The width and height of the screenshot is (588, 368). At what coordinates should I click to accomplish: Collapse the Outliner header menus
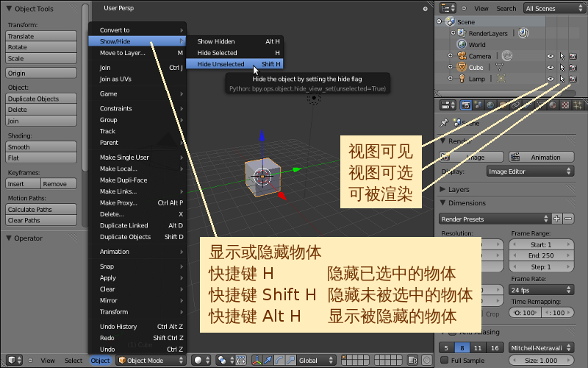click(464, 8)
